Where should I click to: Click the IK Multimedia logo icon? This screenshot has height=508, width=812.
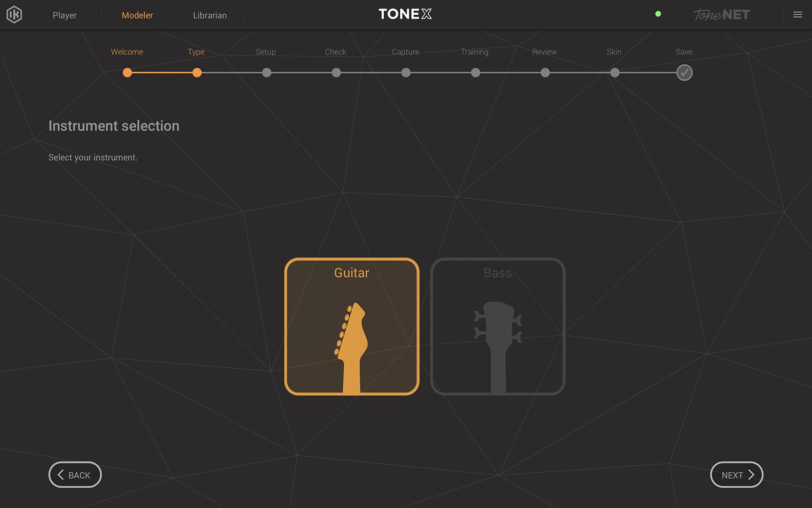click(x=14, y=14)
